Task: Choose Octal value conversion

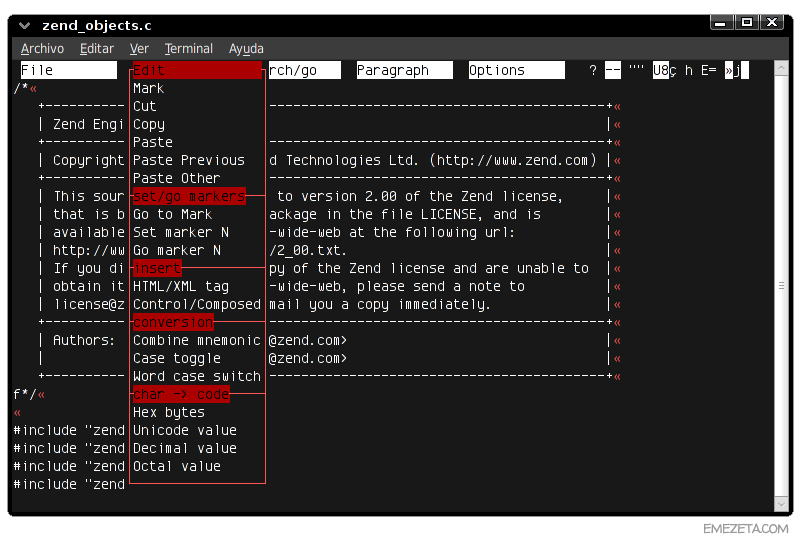Action: coord(177,466)
